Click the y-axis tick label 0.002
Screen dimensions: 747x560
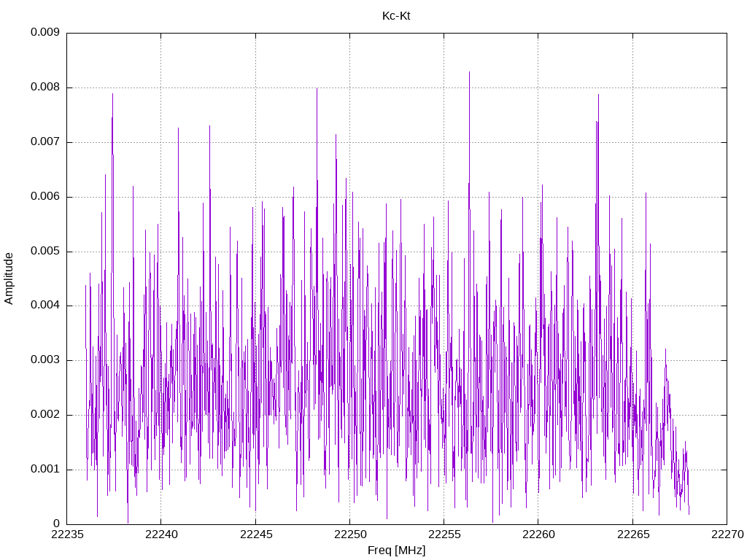tap(45, 414)
